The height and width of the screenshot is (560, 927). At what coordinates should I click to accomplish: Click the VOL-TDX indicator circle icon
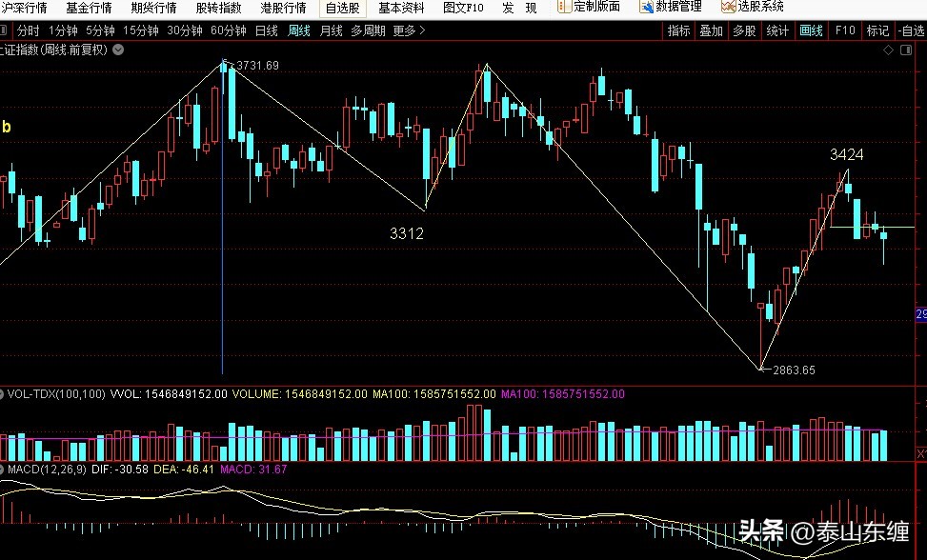(x=4, y=393)
